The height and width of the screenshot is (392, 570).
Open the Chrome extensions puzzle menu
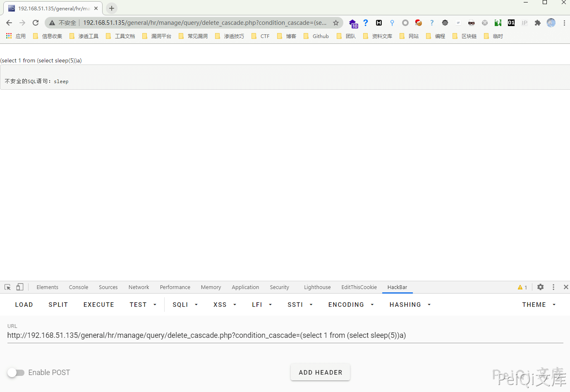(538, 23)
